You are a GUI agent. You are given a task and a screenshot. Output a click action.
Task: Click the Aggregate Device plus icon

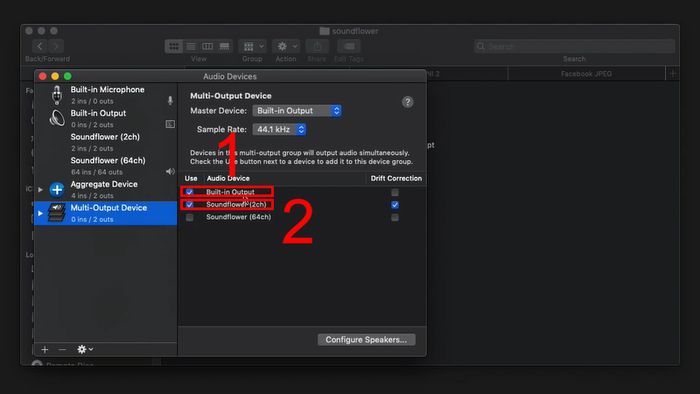(57, 190)
